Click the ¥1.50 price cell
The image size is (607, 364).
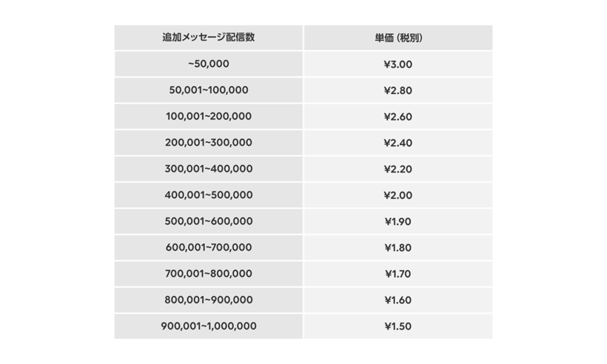coord(398,326)
